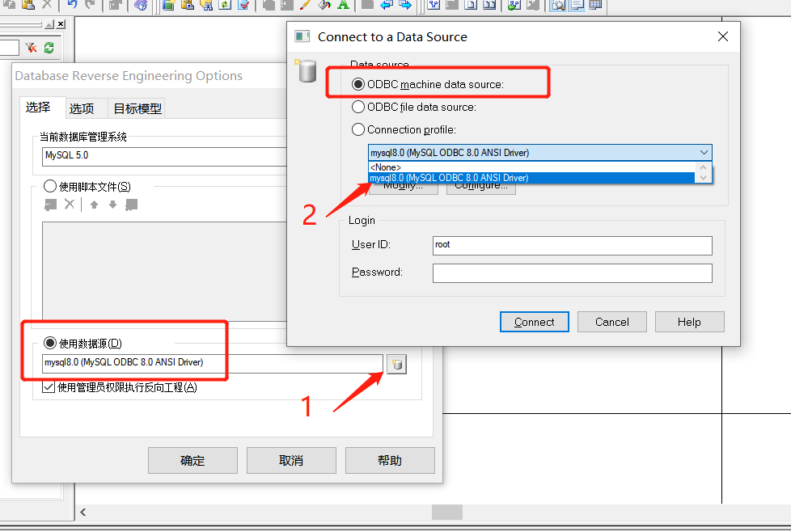Click the 使用数据源 mysql8.0 text field
The image size is (791, 532).
[x=213, y=364]
